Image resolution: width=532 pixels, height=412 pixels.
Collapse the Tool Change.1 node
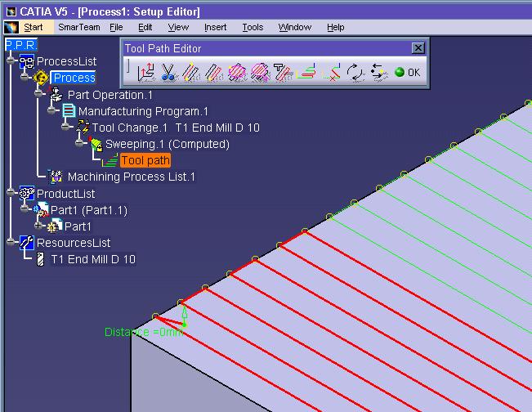[66, 126]
